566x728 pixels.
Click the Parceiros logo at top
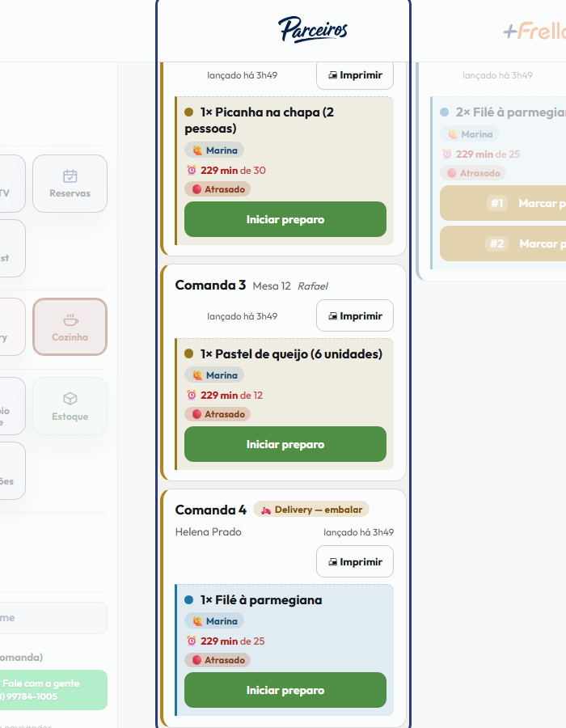point(313,29)
